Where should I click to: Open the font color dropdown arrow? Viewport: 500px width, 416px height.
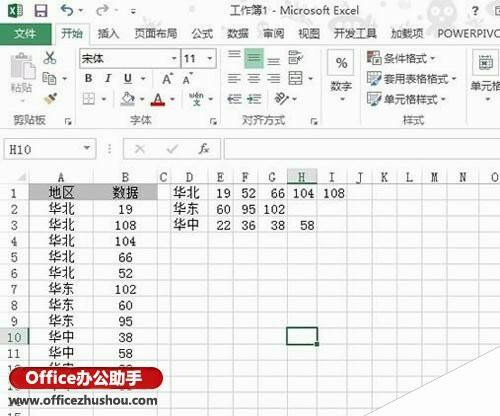click(x=173, y=99)
